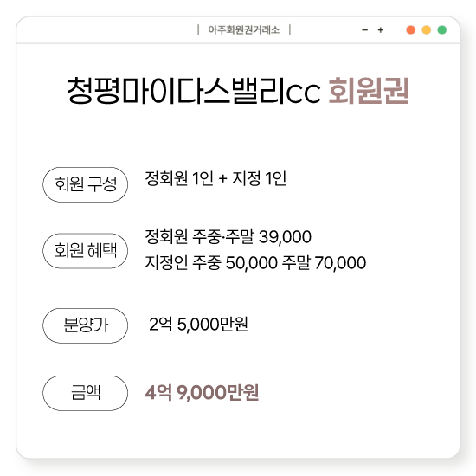Click the orange circle window button
The width and height of the screenshot is (476, 476).
[x=411, y=29]
